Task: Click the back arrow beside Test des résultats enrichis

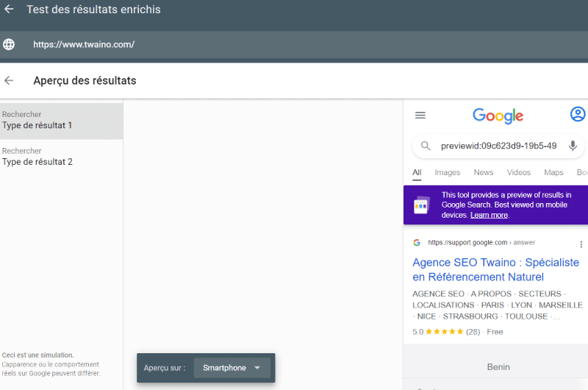Action: [x=9, y=9]
